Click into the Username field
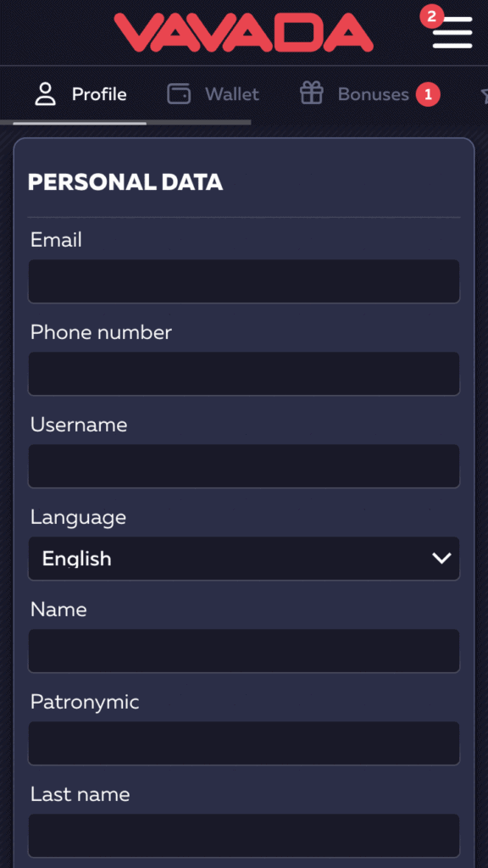The height and width of the screenshot is (868, 488). [x=244, y=466]
